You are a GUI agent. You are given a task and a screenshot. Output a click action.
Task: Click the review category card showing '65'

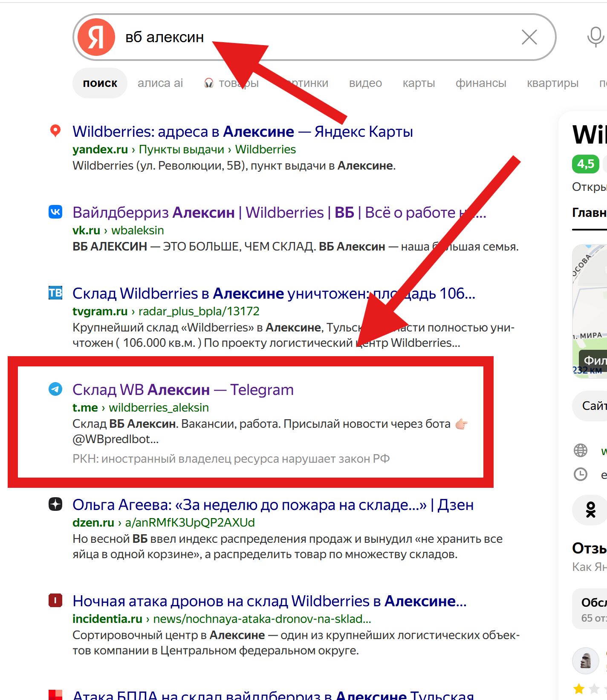(x=590, y=610)
